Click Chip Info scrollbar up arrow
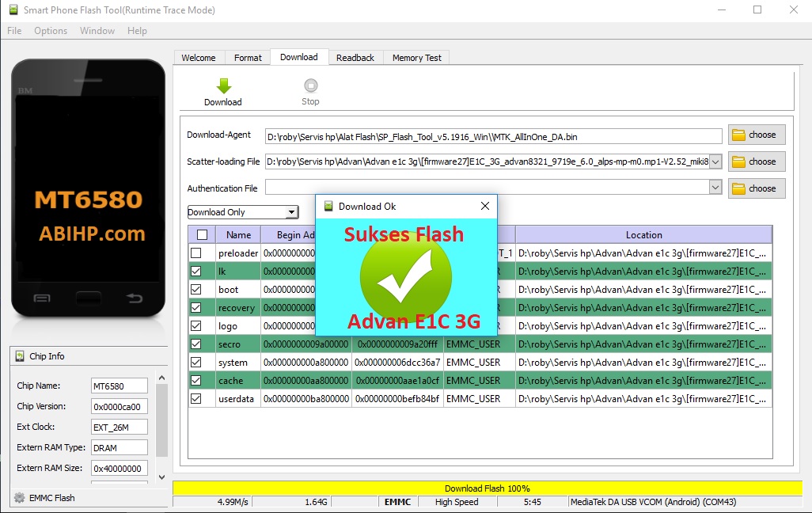This screenshot has width=812, height=513. pyautogui.click(x=161, y=378)
